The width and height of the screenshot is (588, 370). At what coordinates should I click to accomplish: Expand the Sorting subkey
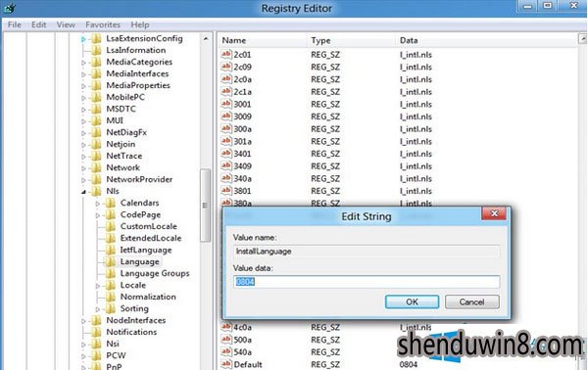pyautogui.click(x=98, y=309)
